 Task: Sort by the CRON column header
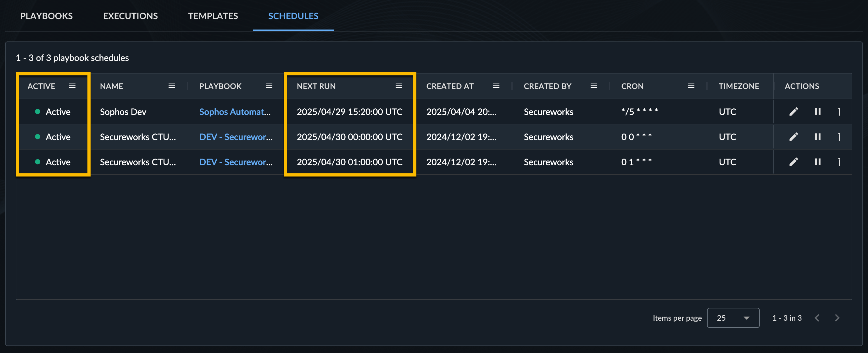click(632, 86)
